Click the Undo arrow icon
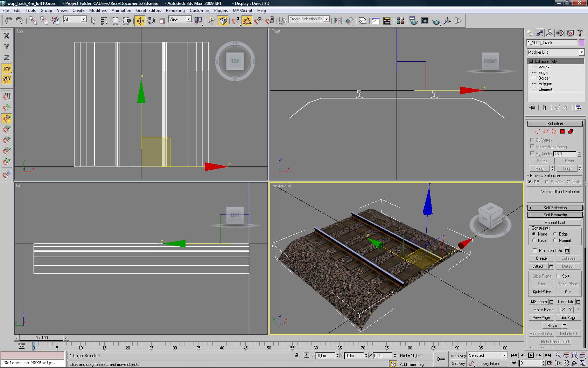Viewport: 588px width, 368px height. [8, 21]
